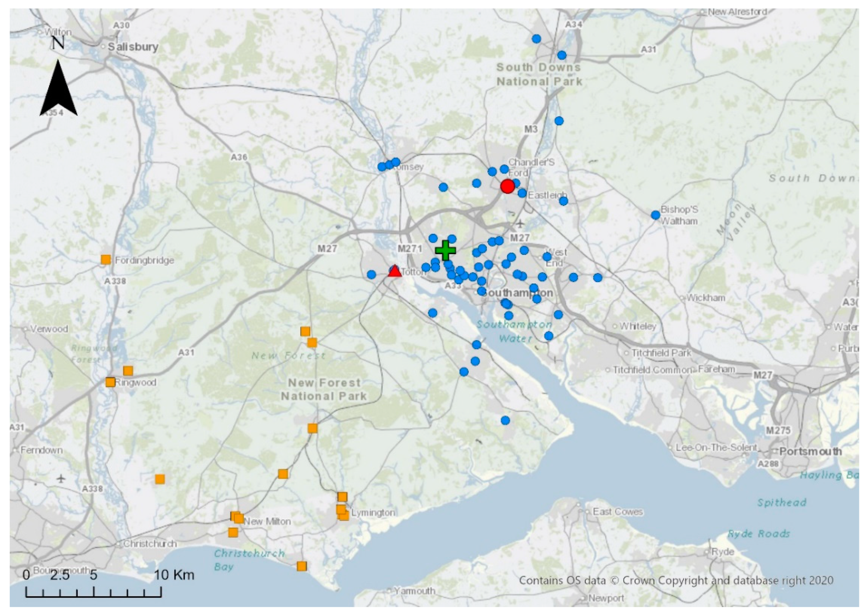
Task: Click the large red circle near Eastleigh
Action: pos(507,186)
